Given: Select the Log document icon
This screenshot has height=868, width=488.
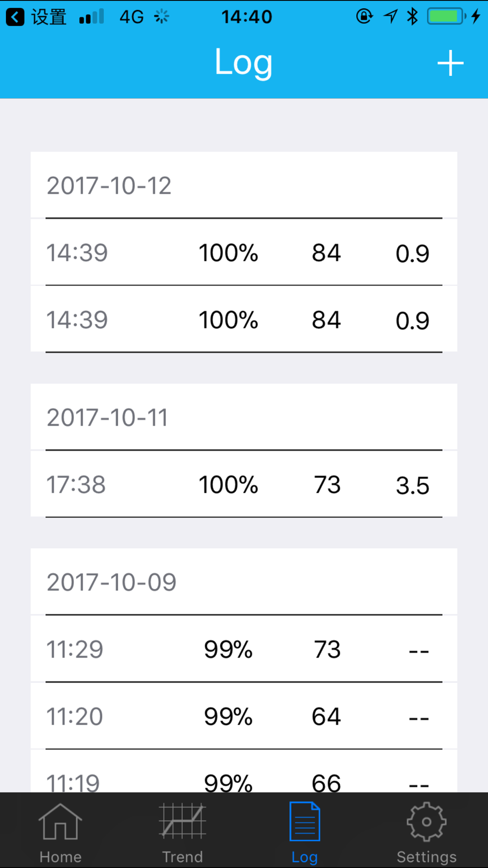Looking at the screenshot, I should (x=305, y=821).
